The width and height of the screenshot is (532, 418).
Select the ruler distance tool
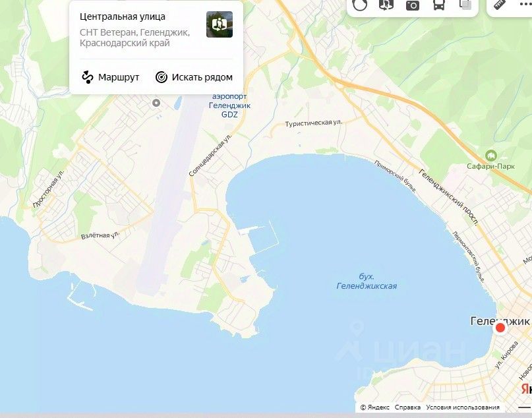(500, 5)
